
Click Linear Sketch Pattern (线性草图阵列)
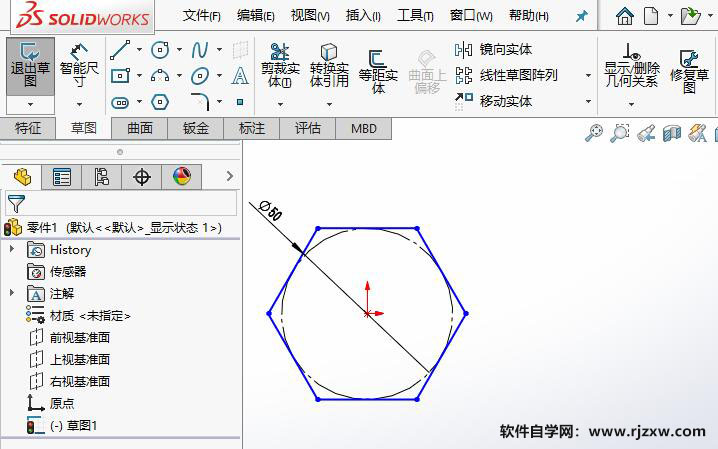pyautogui.click(x=506, y=75)
